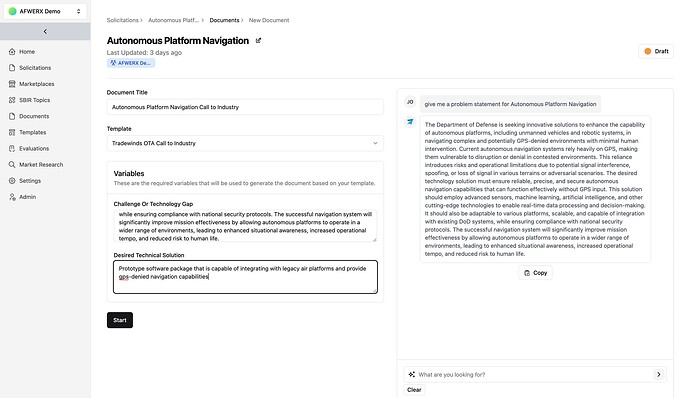The image size is (690, 398).
Task: Click the edit icon beside the page title
Action: point(258,41)
